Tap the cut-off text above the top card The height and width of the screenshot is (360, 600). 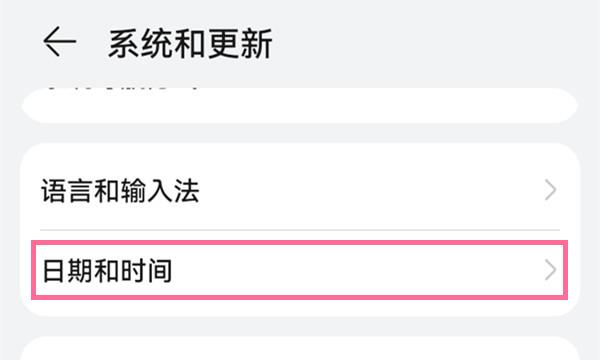click(x=122, y=89)
